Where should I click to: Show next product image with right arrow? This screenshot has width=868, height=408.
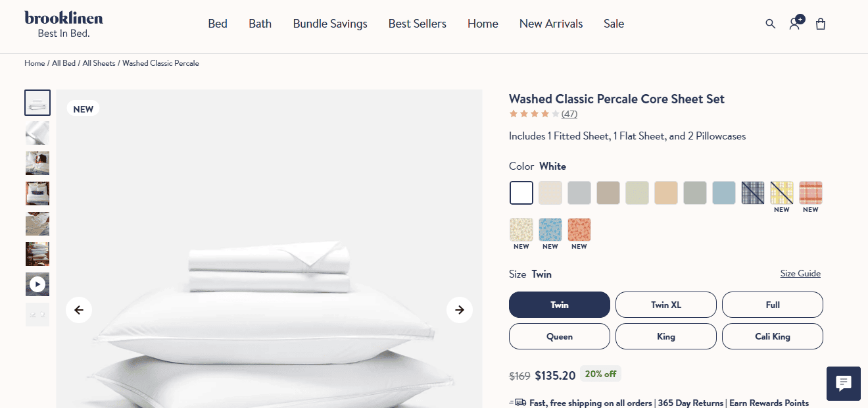click(x=460, y=309)
